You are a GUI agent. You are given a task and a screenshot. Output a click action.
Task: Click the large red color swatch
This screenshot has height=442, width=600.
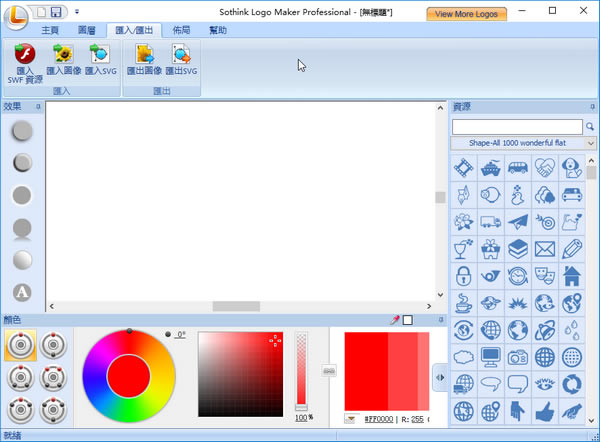pyautogui.click(x=366, y=372)
